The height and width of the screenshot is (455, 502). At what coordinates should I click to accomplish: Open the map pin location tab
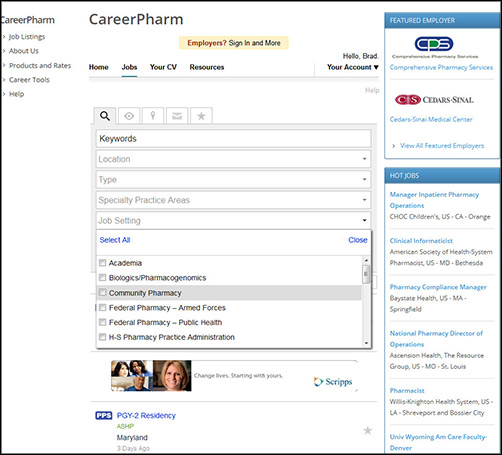pos(153,116)
